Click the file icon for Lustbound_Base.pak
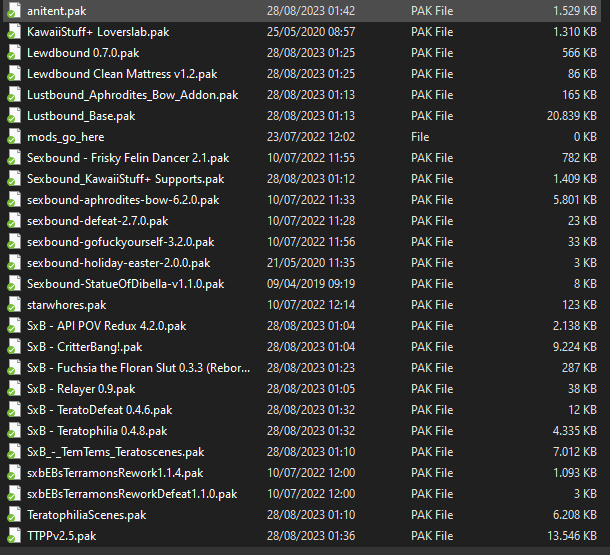This screenshot has width=610, height=555. pos(14,116)
